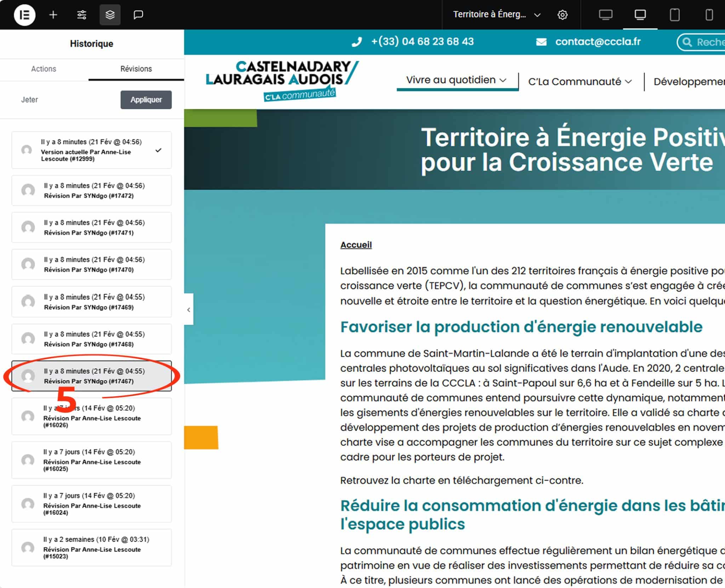
Task: Select Anne-Lise Lescoute revision #15023
Action: (92, 548)
